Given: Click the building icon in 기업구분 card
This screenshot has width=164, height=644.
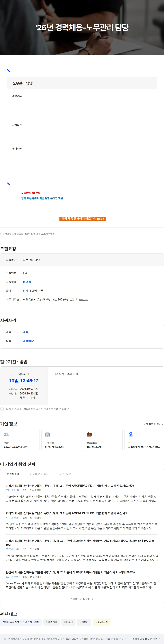Looking at the screenshot, I should (x=48, y=434).
